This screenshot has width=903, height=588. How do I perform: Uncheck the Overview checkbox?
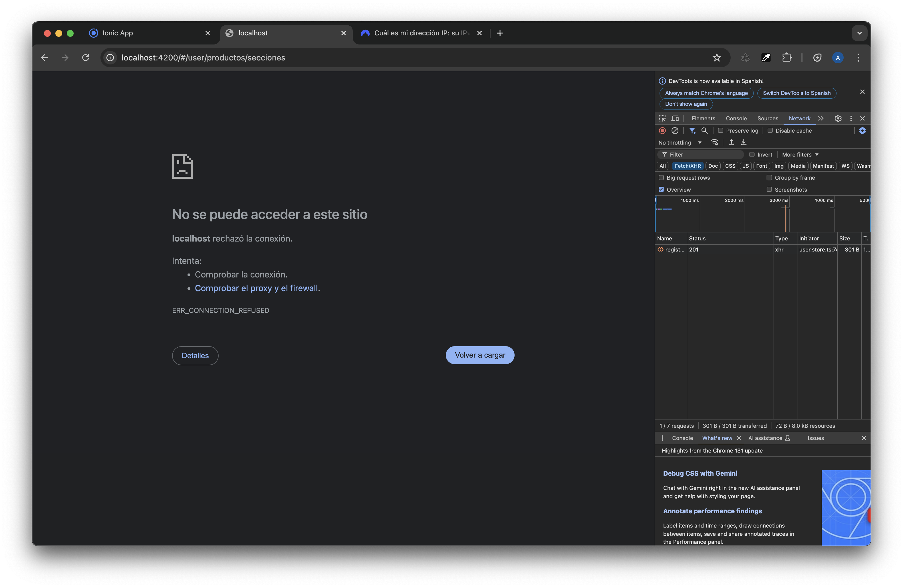[x=661, y=189]
